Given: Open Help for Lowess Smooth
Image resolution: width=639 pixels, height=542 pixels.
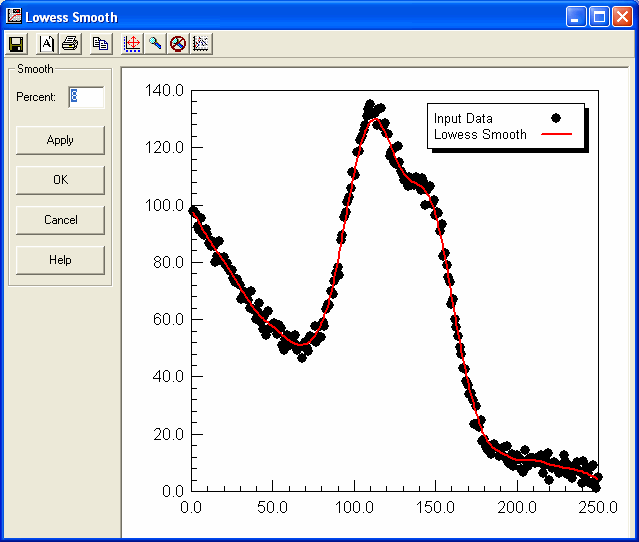Looking at the screenshot, I should click(x=60, y=260).
